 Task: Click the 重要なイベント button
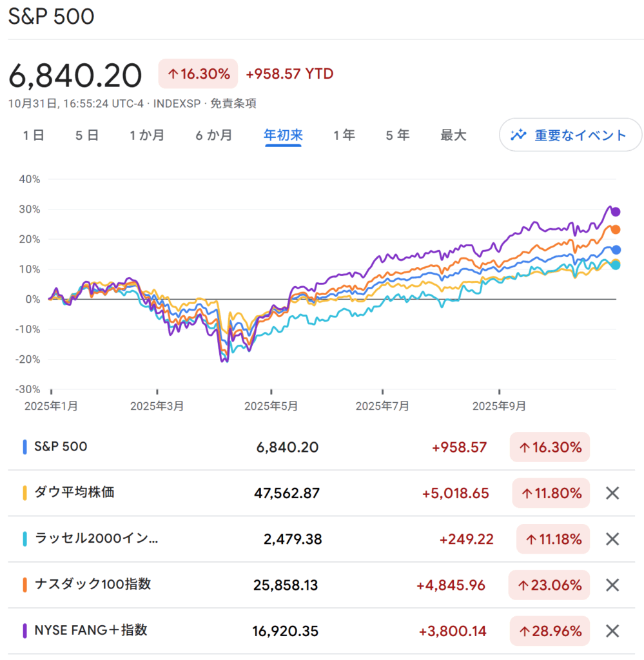coord(570,135)
